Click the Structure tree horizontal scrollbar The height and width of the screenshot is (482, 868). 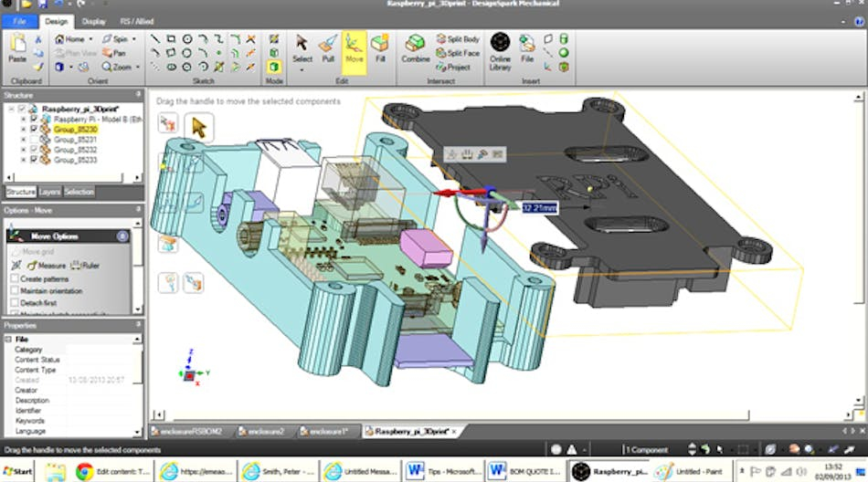[72, 178]
